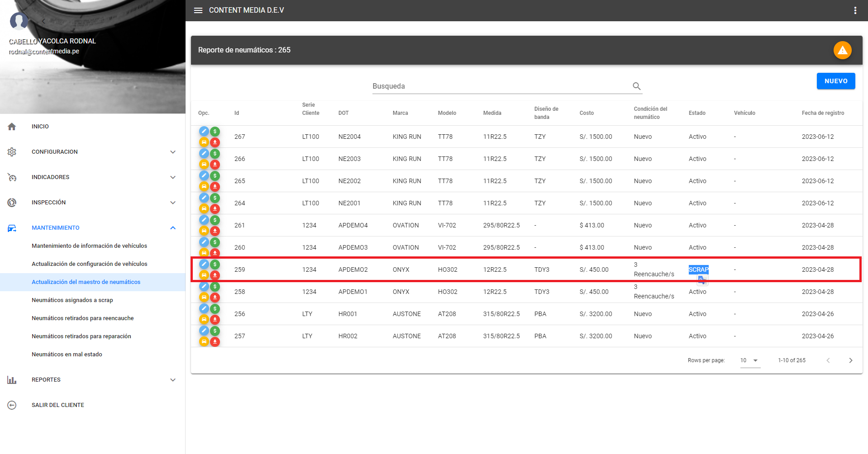This screenshot has width=868, height=454.
Task: Select Neumáticos retirados para reencauche
Action: [83, 318]
